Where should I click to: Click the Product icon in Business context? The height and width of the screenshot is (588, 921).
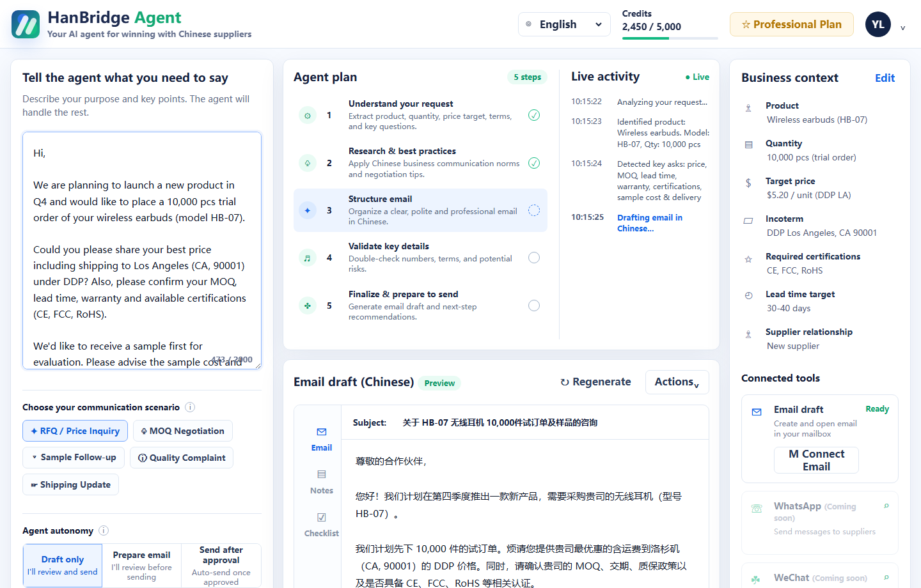coord(748,108)
